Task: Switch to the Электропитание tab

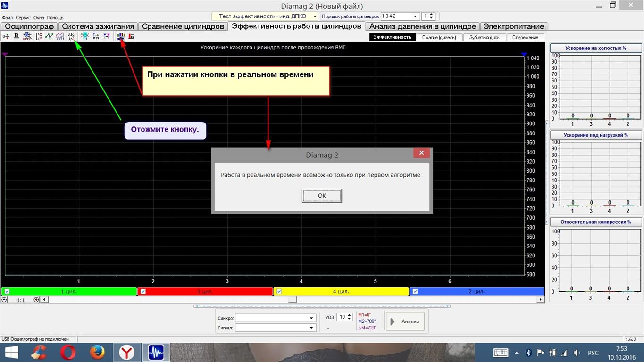Action: [x=514, y=26]
